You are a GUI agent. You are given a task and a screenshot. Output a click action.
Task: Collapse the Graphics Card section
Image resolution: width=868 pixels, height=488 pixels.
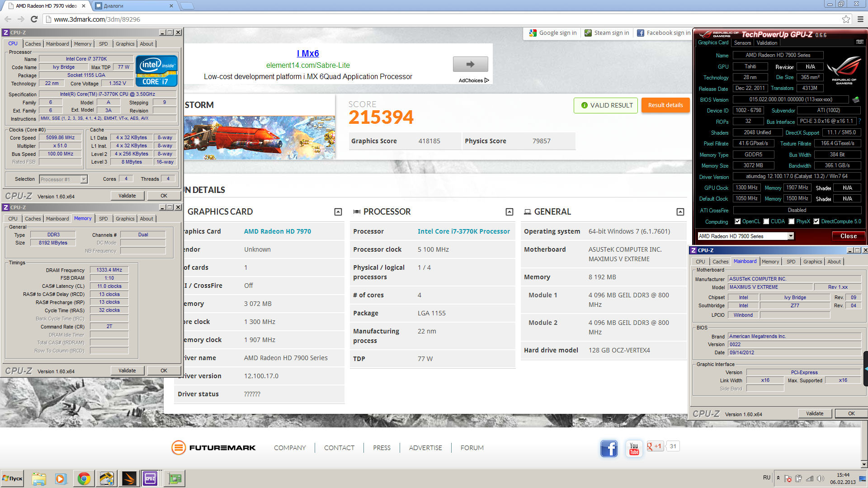tap(338, 212)
